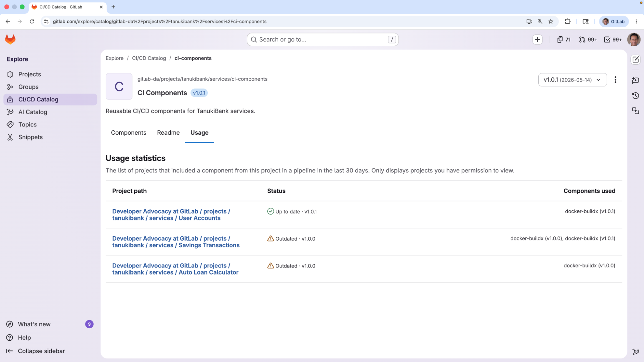Click Components used column header
The width and height of the screenshot is (644, 362).
click(x=589, y=191)
